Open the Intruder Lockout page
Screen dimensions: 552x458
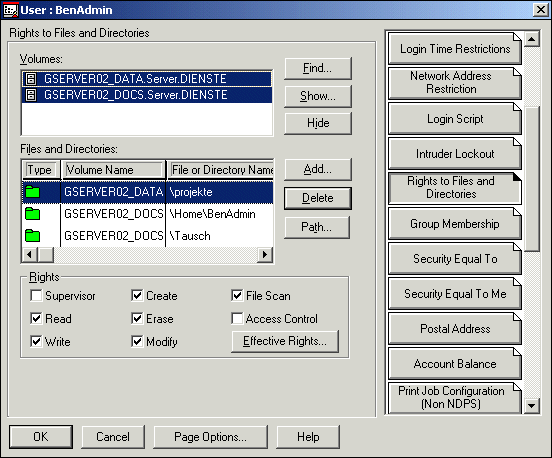455,153
